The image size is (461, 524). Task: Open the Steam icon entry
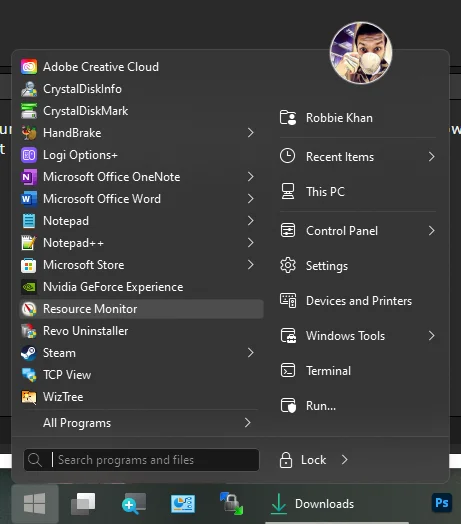point(28,353)
